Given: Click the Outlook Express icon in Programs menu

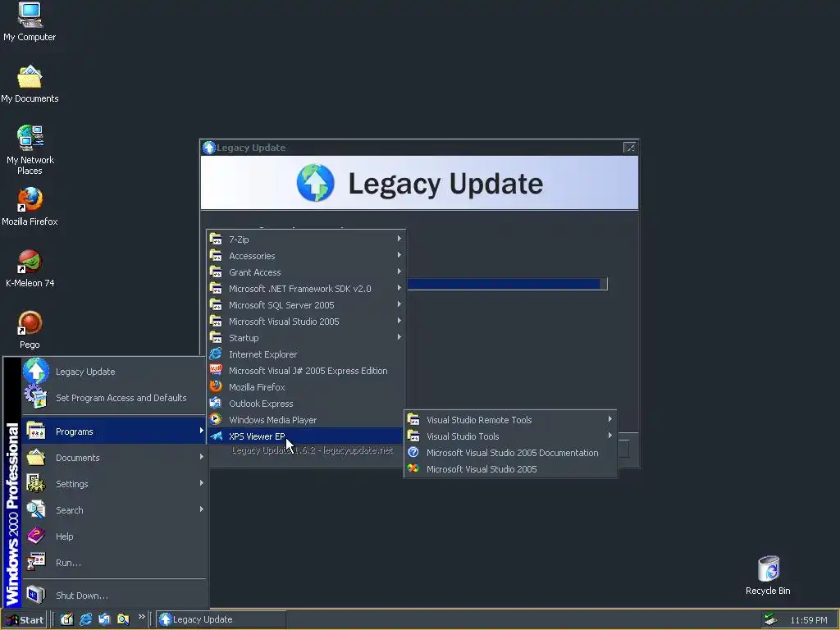Looking at the screenshot, I should (x=216, y=403).
